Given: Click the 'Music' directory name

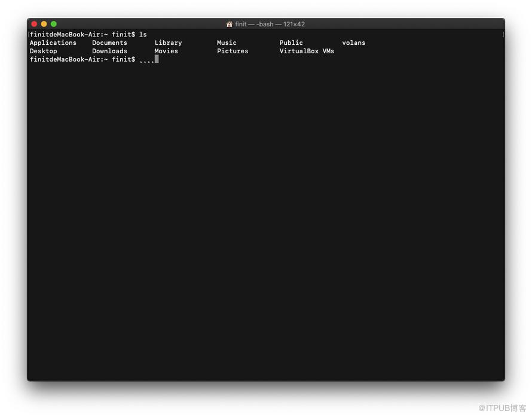Looking at the screenshot, I should coord(227,43).
